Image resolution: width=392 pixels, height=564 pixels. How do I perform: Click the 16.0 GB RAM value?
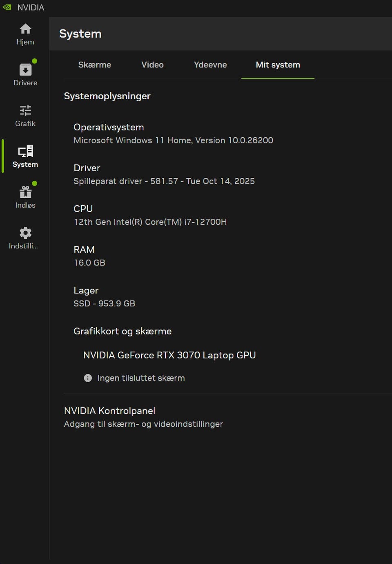tap(89, 263)
